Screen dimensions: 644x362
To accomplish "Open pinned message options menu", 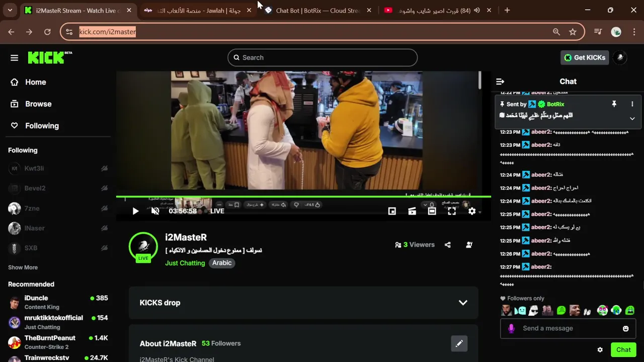I will pyautogui.click(x=632, y=104).
